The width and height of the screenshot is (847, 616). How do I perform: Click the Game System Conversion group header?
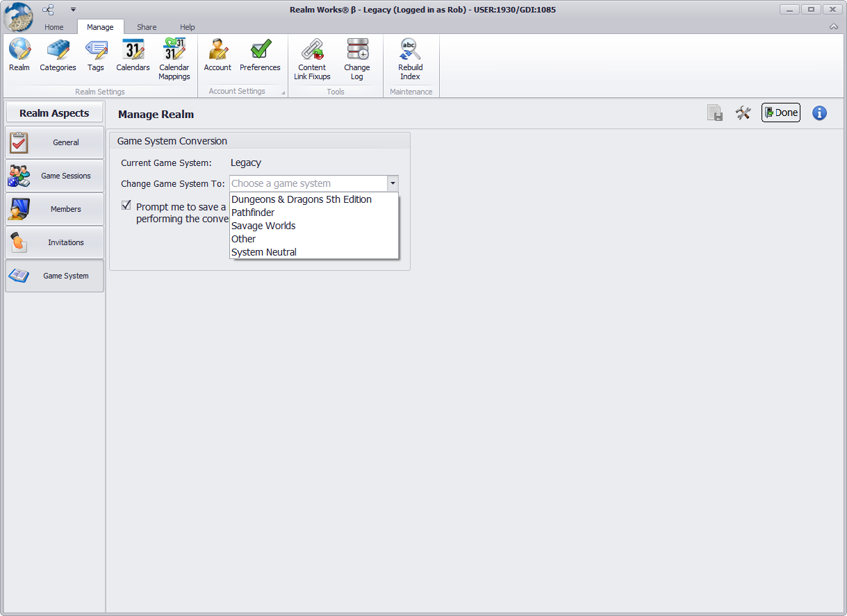point(260,141)
